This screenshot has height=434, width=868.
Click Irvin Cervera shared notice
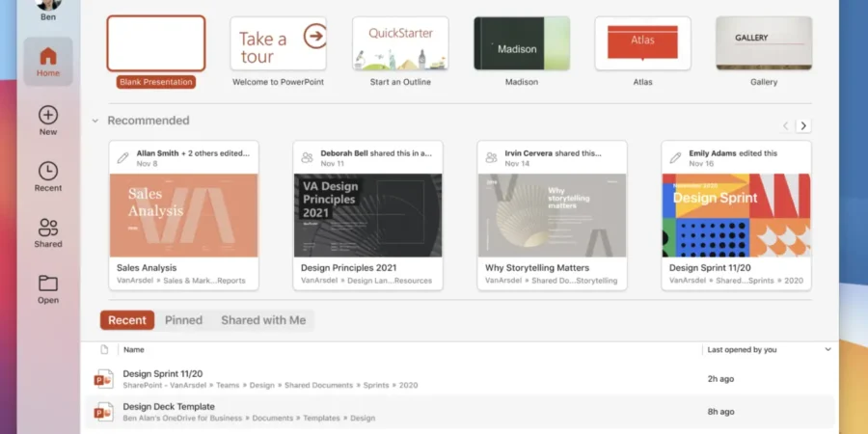pyautogui.click(x=553, y=153)
